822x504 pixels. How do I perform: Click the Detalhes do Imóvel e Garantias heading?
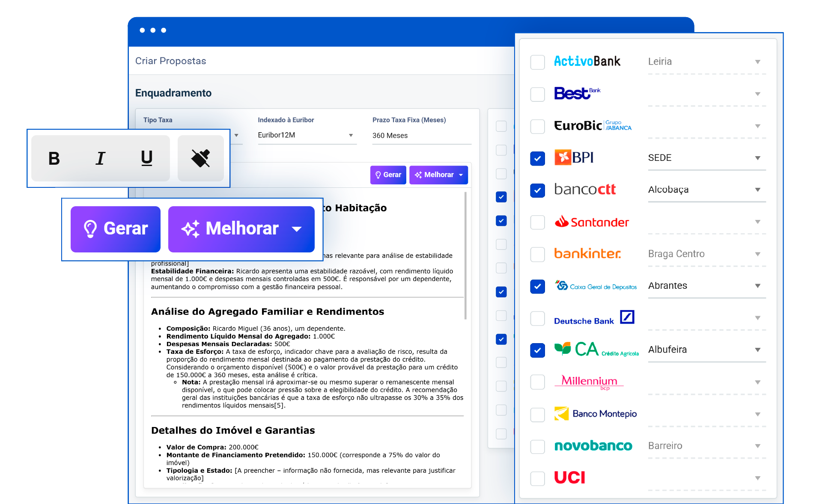233,430
